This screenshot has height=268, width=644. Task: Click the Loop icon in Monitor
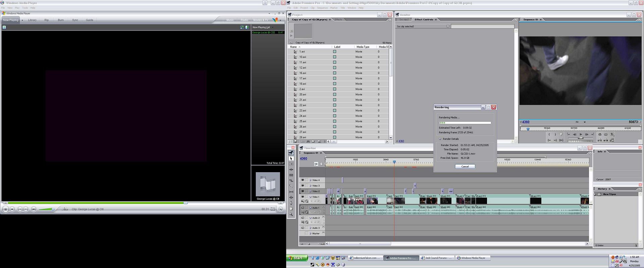(600, 134)
